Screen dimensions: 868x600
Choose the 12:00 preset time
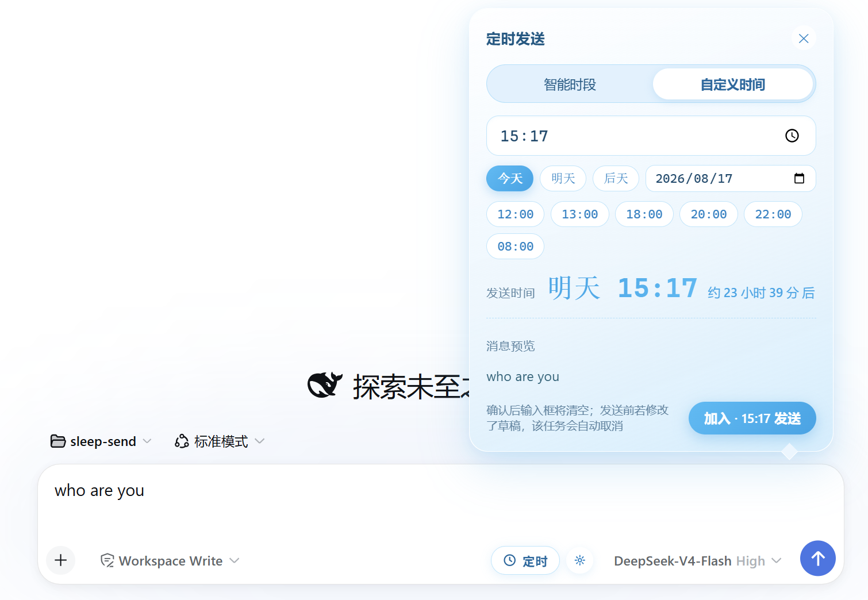click(516, 214)
